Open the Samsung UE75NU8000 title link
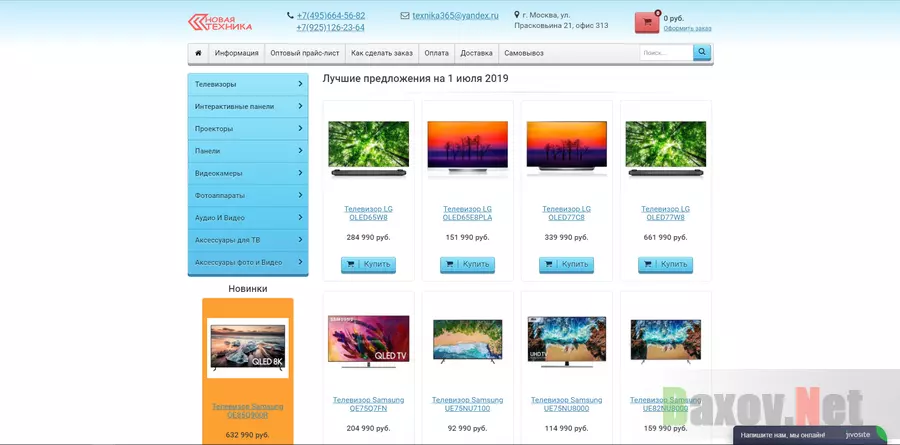The height and width of the screenshot is (445, 900). click(x=567, y=404)
